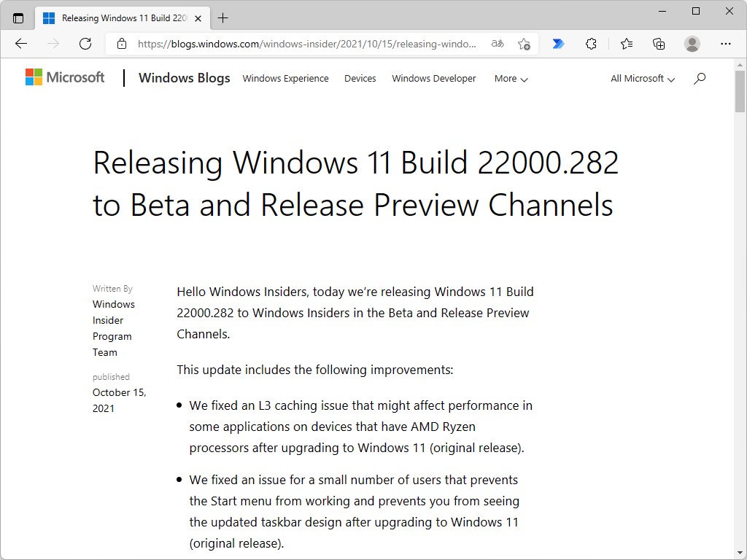Image resolution: width=747 pixels, height=560 pixels.
Task: Click inside the address bar
Action: 306,44
